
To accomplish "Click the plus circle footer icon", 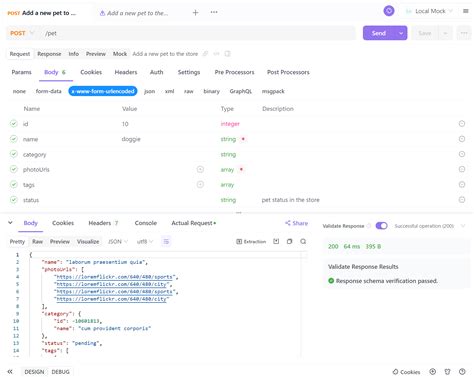I will pyautogui.click(x=433, y=371).
